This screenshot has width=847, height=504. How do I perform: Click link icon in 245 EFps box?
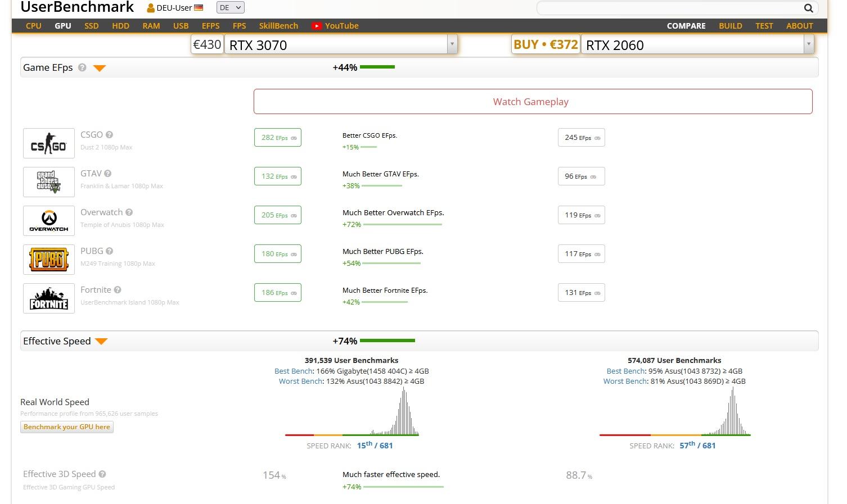[x=597, y=138]
